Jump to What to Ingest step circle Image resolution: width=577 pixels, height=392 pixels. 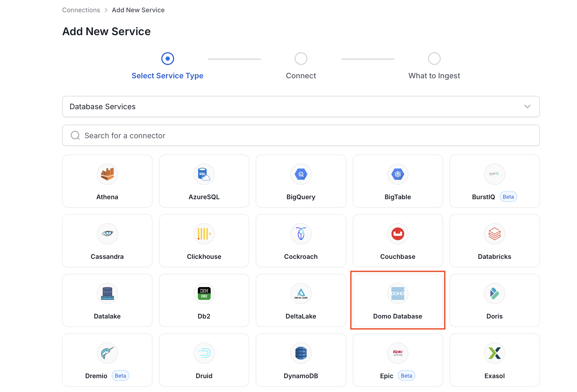pyautogui.click(x=434, y=59)
